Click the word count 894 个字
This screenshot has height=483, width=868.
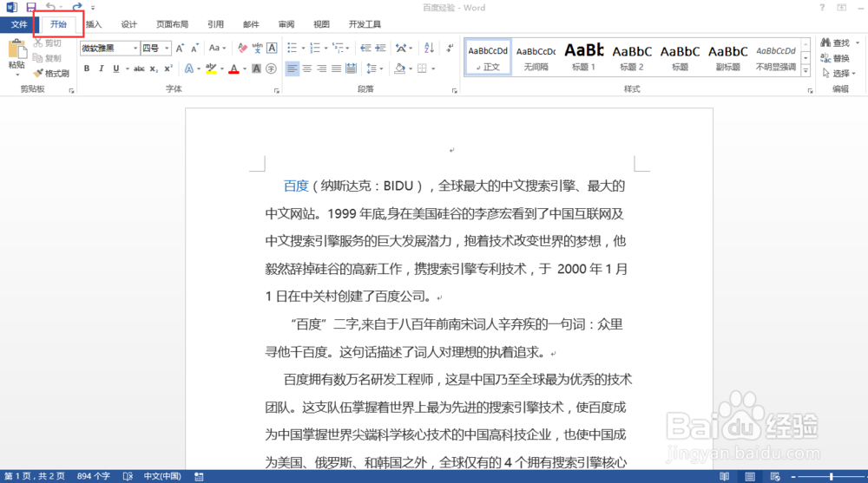click(x=94, y=476)
